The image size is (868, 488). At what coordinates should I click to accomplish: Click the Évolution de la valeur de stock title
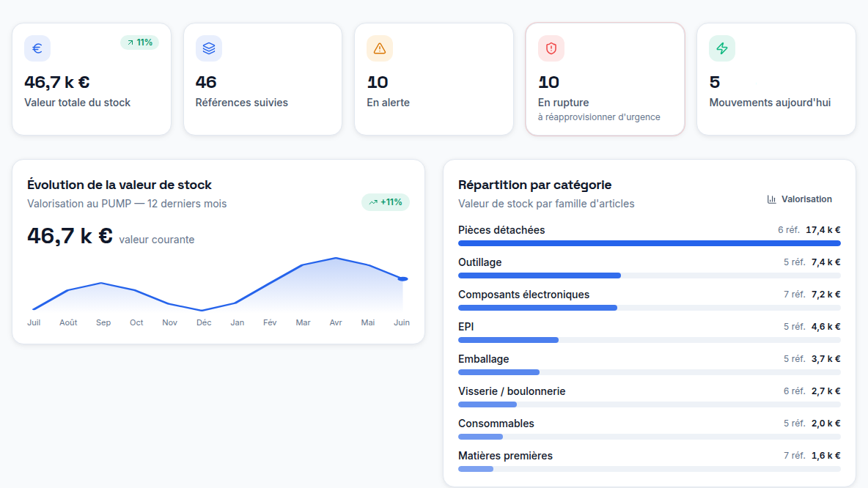click(x=119, y=185)
